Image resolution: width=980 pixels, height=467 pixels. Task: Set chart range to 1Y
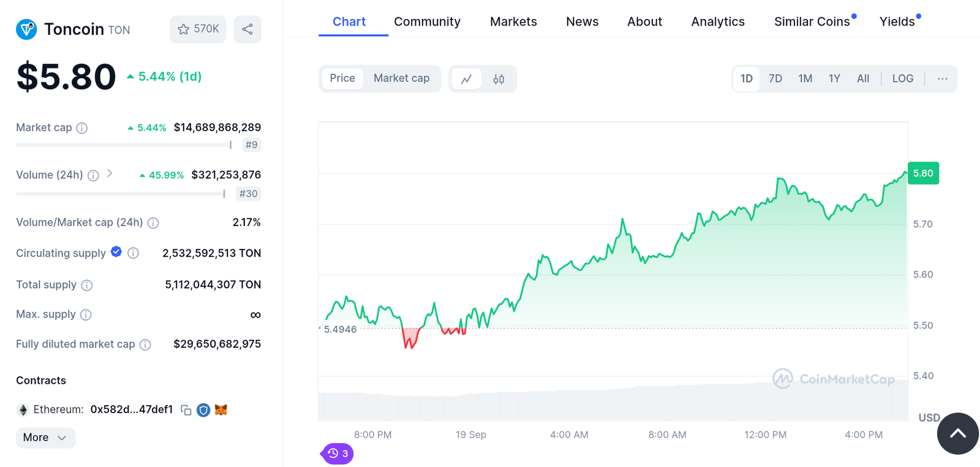click(834, 78)
